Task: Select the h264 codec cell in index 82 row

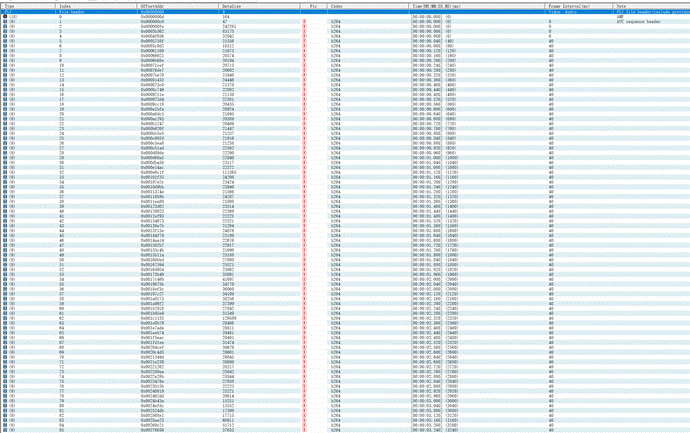Action: (335, 415)
